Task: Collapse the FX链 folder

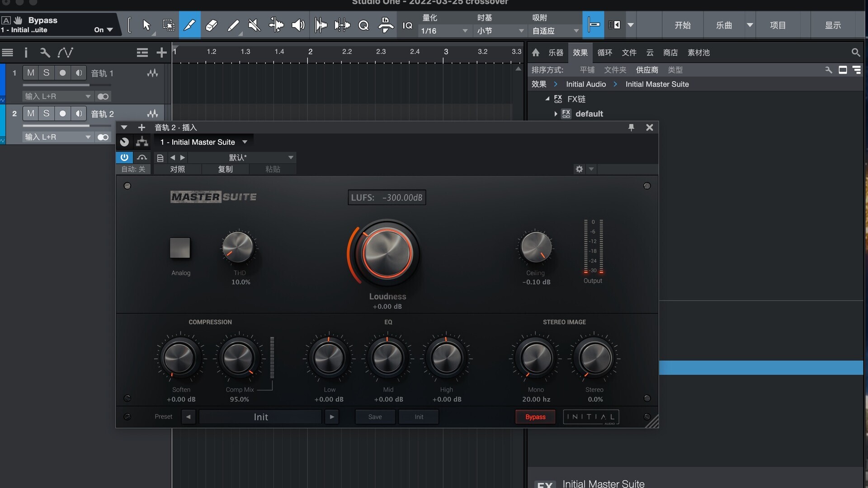Action: click(x=547, y=99)
